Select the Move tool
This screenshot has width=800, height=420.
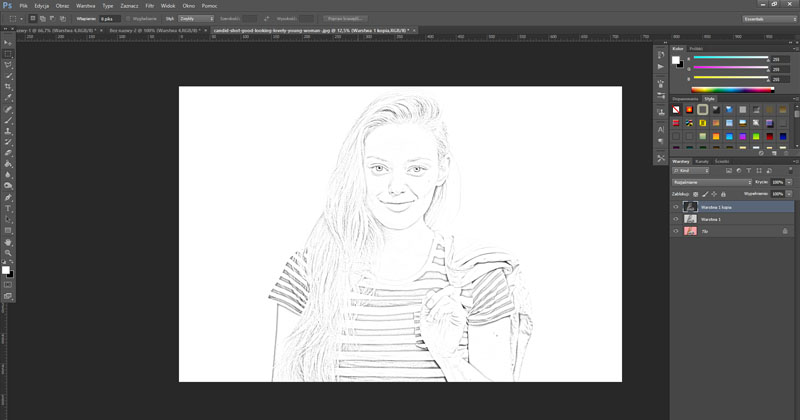(x=9, y=42)
